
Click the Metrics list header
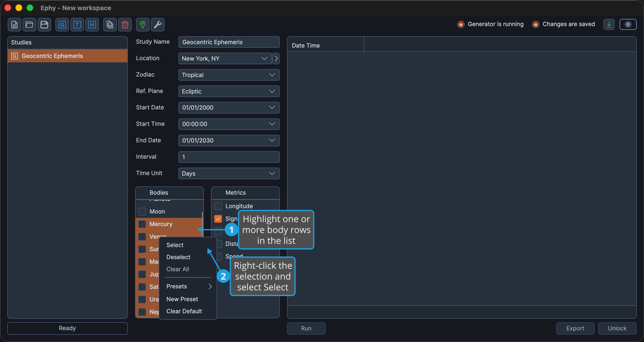pyautogui.click(x=245, y=193)
